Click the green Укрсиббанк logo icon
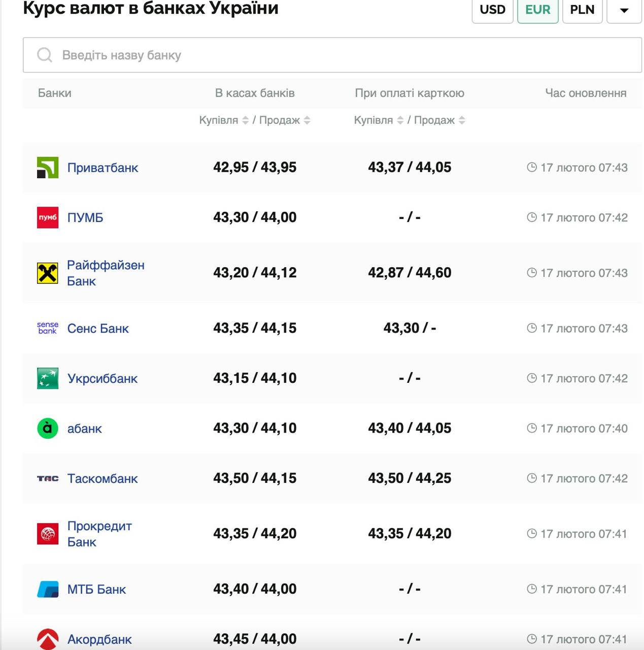 pyautogui.click(x=48, y=378)
